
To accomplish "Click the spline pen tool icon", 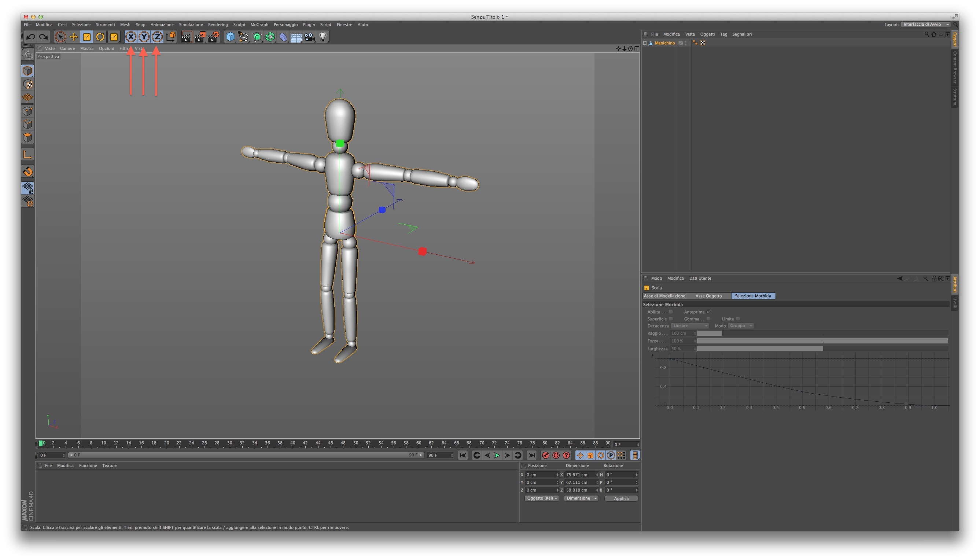I will 243,37.
